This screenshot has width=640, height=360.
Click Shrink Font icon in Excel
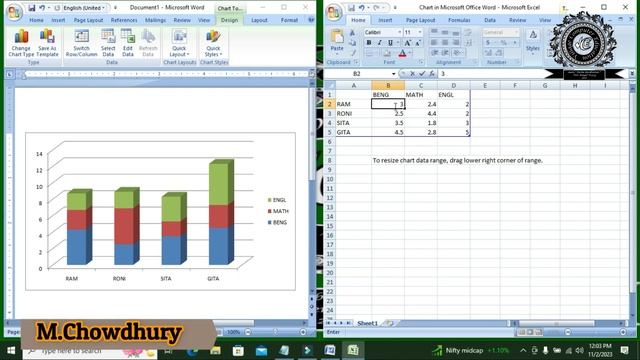418,43
